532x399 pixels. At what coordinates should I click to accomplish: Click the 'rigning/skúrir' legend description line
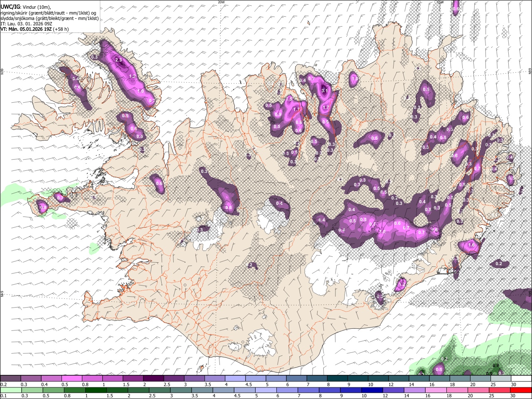point(49,12)
